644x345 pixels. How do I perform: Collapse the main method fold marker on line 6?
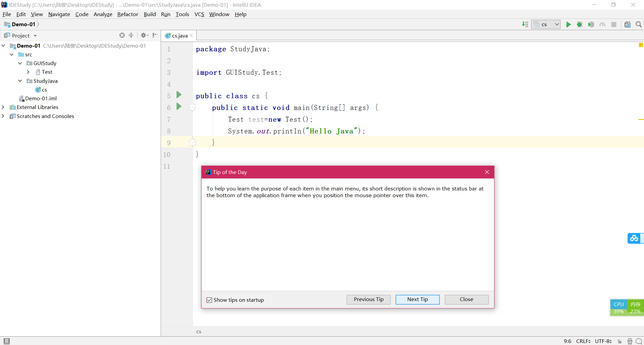192,107
